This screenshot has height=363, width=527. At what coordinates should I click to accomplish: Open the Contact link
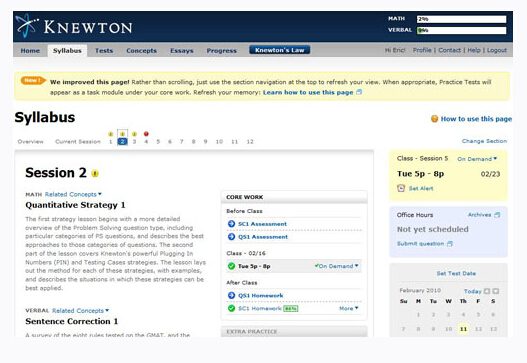tap(449, 50)
